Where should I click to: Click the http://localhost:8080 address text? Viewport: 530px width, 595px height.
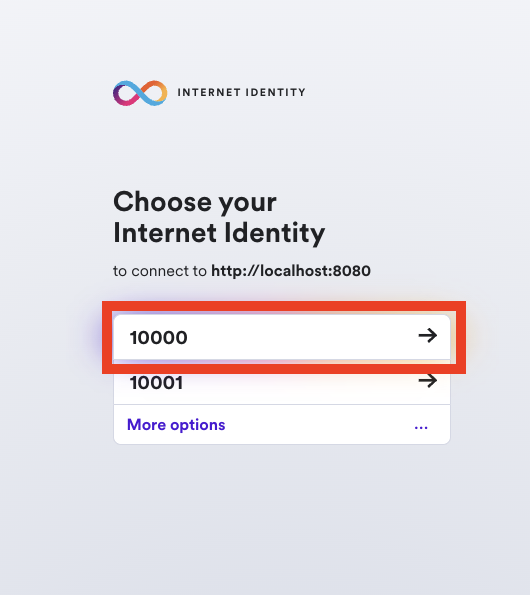[x=291, y=271]
